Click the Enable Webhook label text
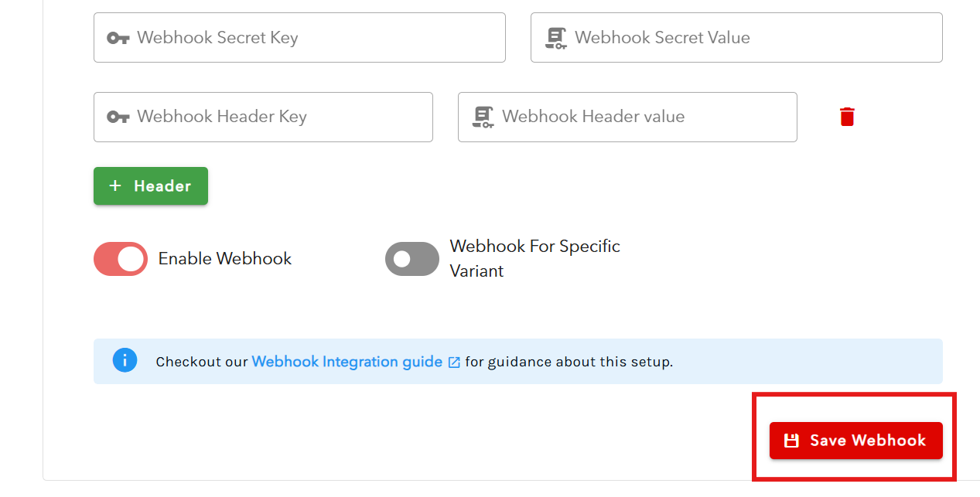 tap(224, 259)
